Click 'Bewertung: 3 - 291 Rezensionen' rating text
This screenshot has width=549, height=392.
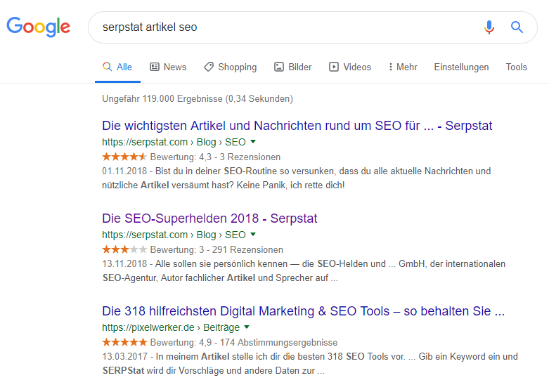217,249
